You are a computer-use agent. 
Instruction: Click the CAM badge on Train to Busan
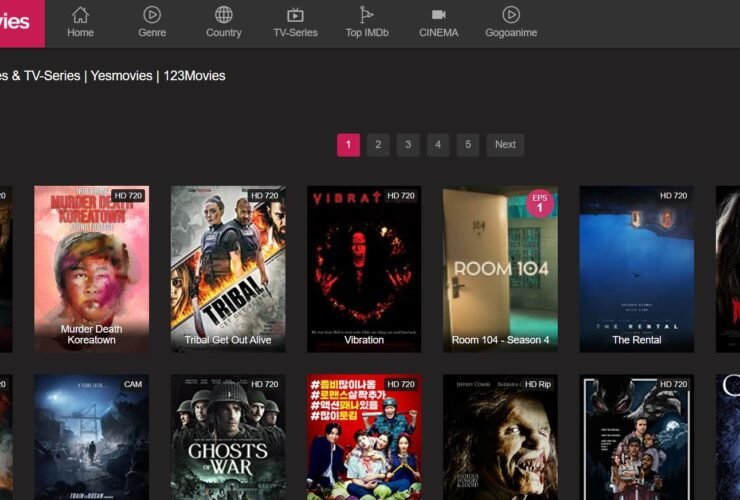coord(133,384)
